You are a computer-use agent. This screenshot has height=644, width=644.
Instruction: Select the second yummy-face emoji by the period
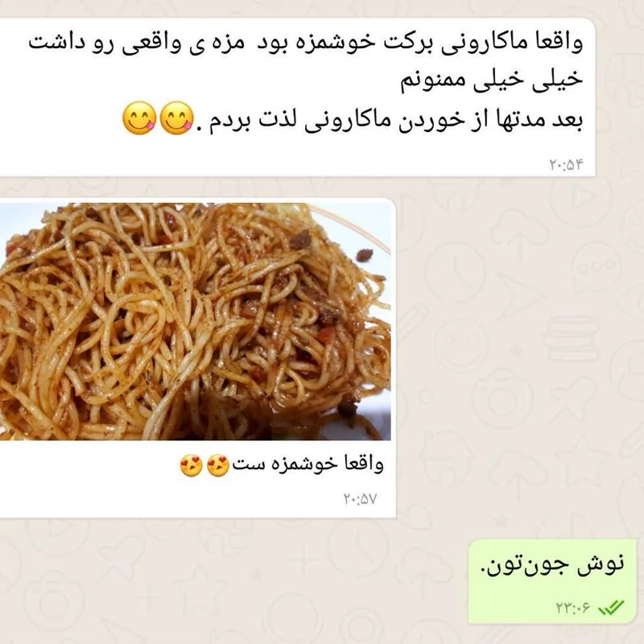tap(175, 118)
